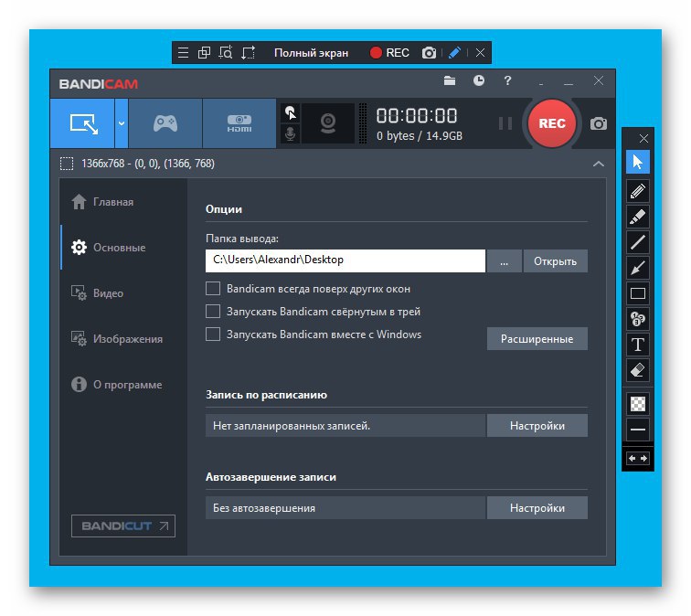
Task: Select the cursor pointer tool in drawing toolbar
Action: point(638,162)
